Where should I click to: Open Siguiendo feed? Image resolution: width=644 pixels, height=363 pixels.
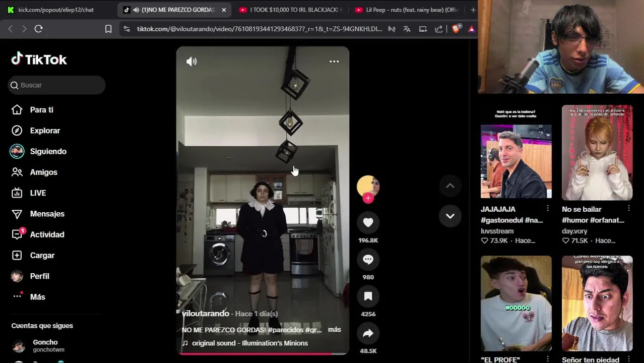click(48, 151)
